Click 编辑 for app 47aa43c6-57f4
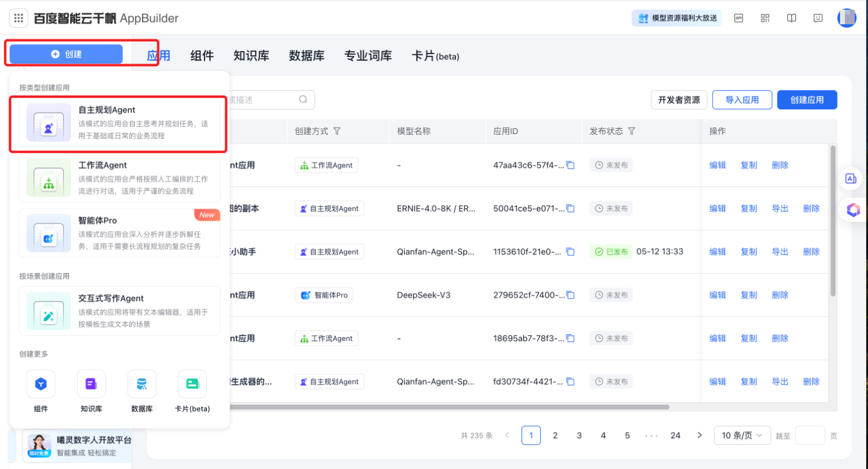Screen dimensions: 868x469 click(x=717, y=165)
